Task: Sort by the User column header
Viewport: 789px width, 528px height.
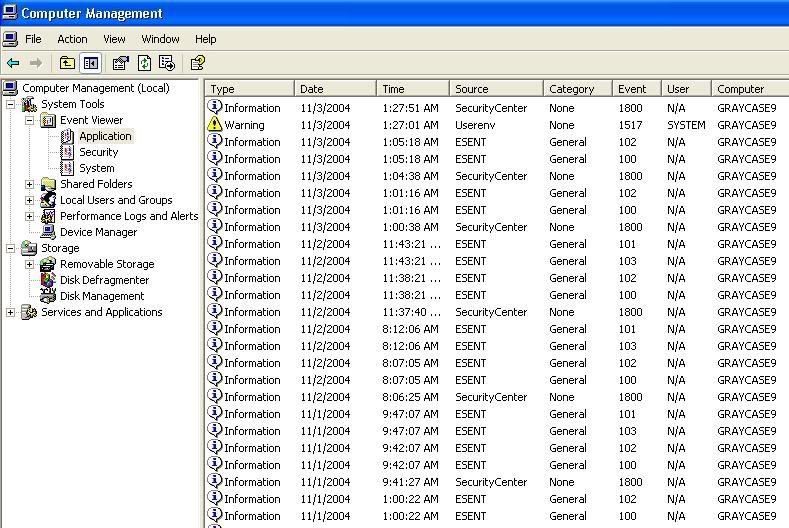Action: 687,89
